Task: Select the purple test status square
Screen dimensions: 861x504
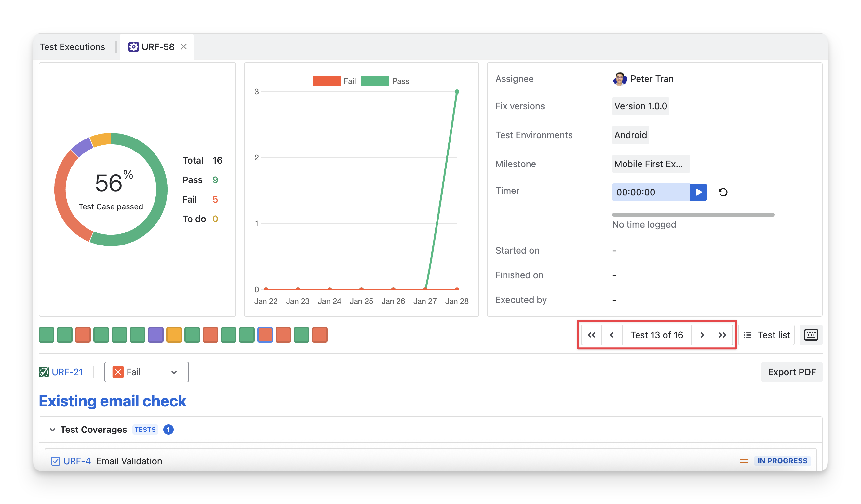Action: (x=156, y=335)
